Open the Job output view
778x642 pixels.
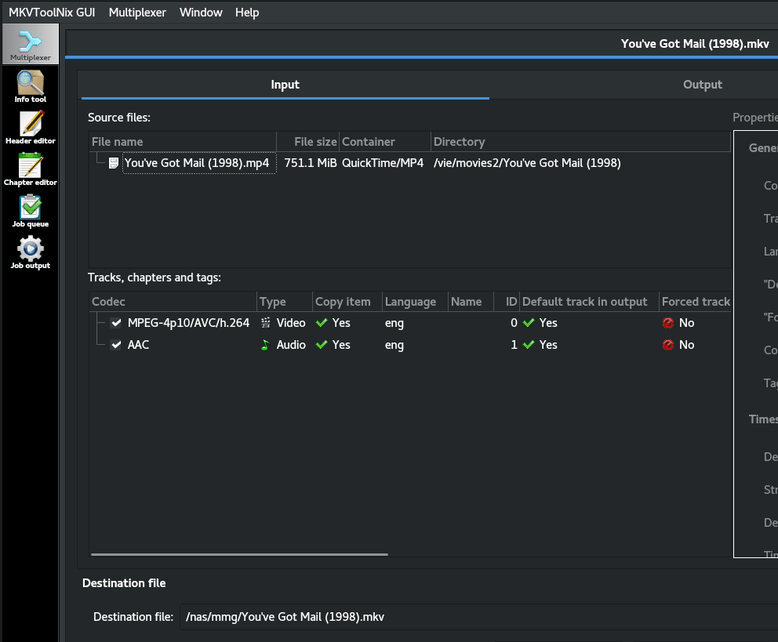click(x=30, y=252)
